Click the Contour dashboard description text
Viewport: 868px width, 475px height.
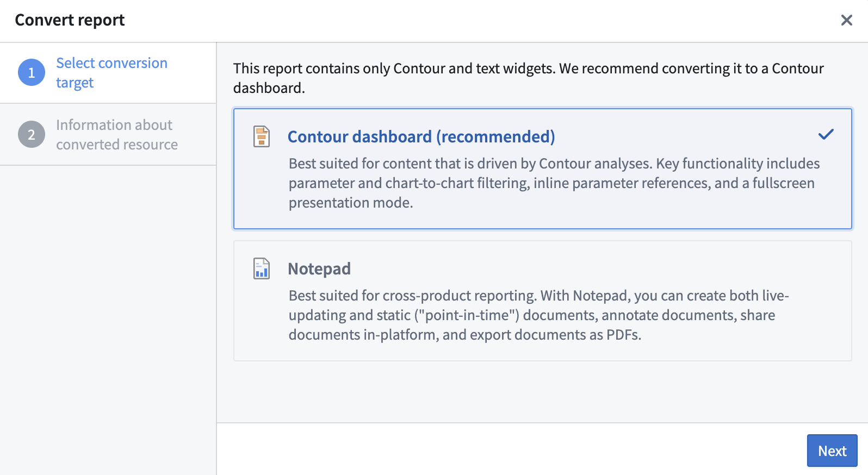pos(554,183)
